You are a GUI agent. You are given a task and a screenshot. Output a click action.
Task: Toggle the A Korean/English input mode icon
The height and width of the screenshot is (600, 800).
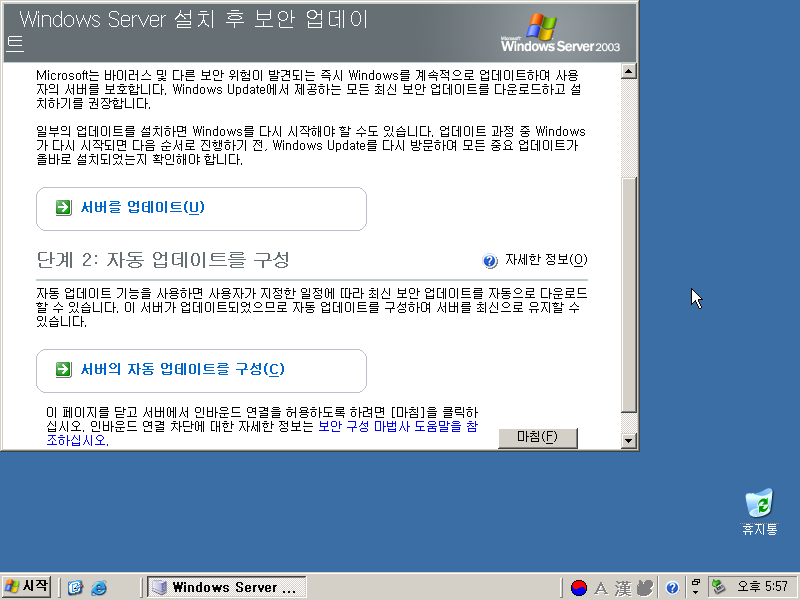[x=601, y=588]
